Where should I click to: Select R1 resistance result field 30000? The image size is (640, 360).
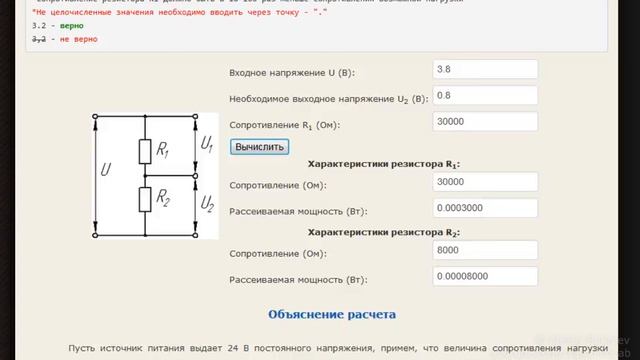pyautogui.click(x=485, y=182)
